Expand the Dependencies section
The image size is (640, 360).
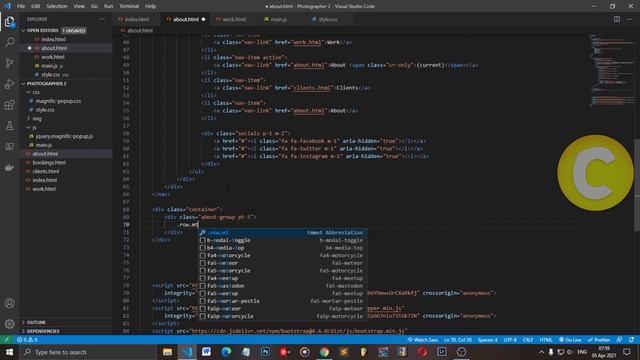[x=65, y=331]
